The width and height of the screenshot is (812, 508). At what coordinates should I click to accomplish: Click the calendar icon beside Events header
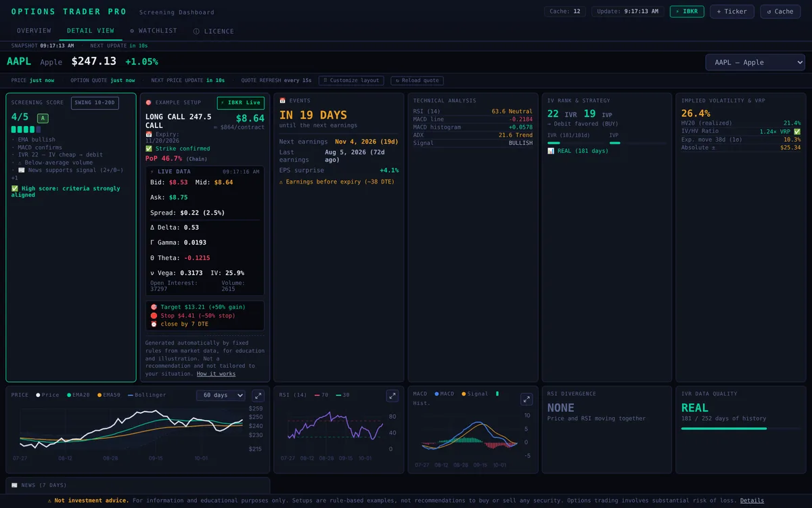tap(282, 100)
